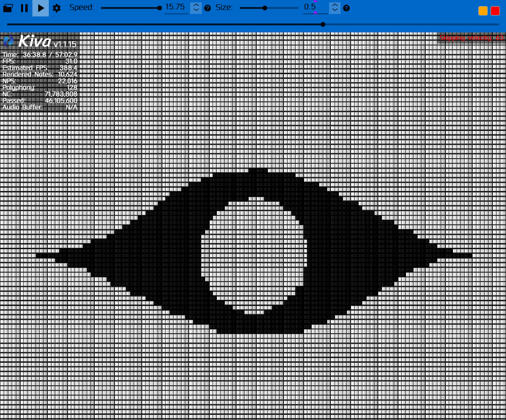Decrease Speed with the down arrow
Viewport: 506px width, 420px height.
click(196, 11)
